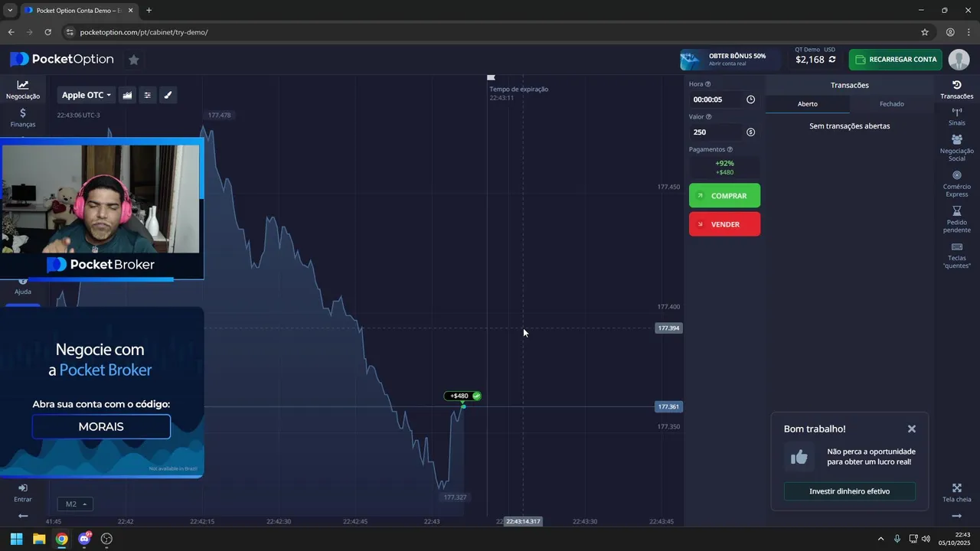Screen dimensions: 980x551
Task: Click the Entrar login icon
Action: coord(23,493)
